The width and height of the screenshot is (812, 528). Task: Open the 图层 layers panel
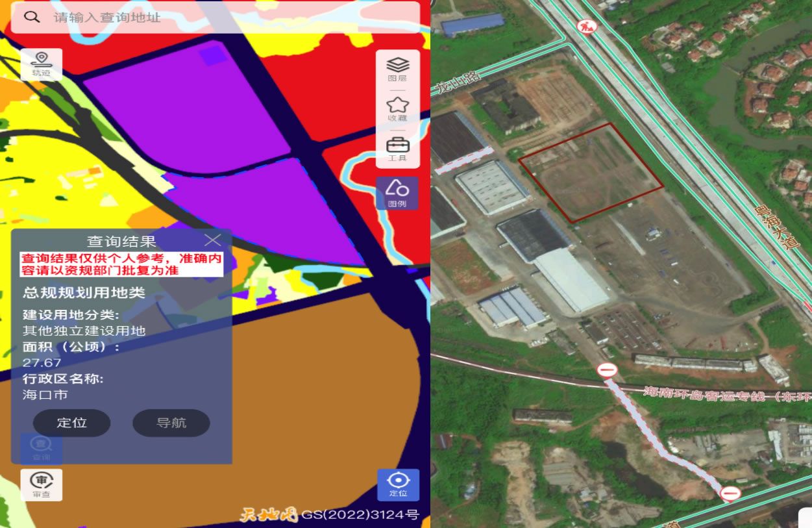[397, 69]
